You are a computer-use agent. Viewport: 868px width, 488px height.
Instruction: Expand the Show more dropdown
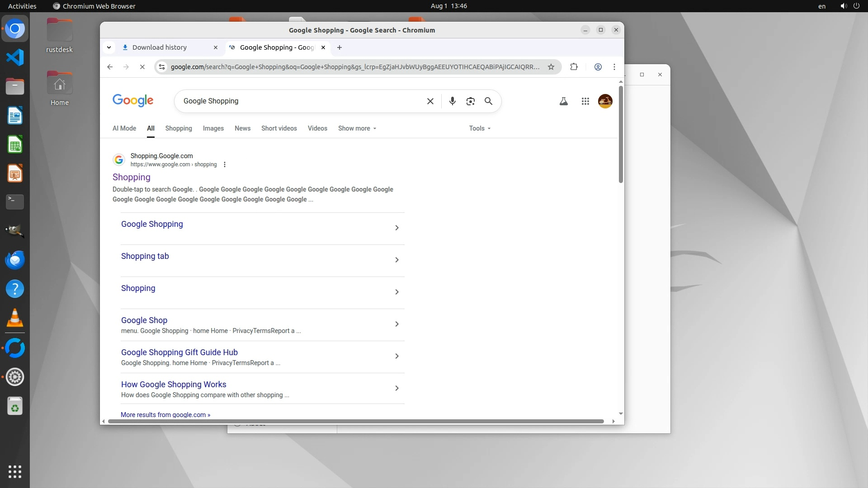click(357, 128)
